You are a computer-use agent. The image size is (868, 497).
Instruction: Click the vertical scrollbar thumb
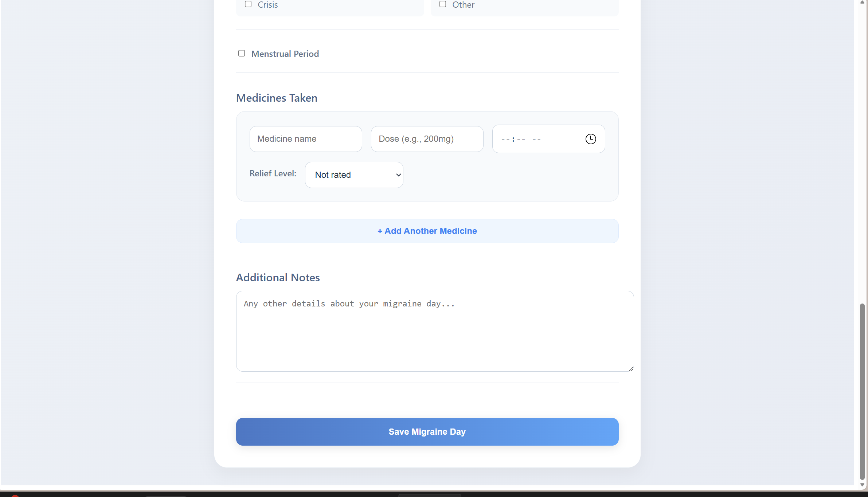click(862, 391)
